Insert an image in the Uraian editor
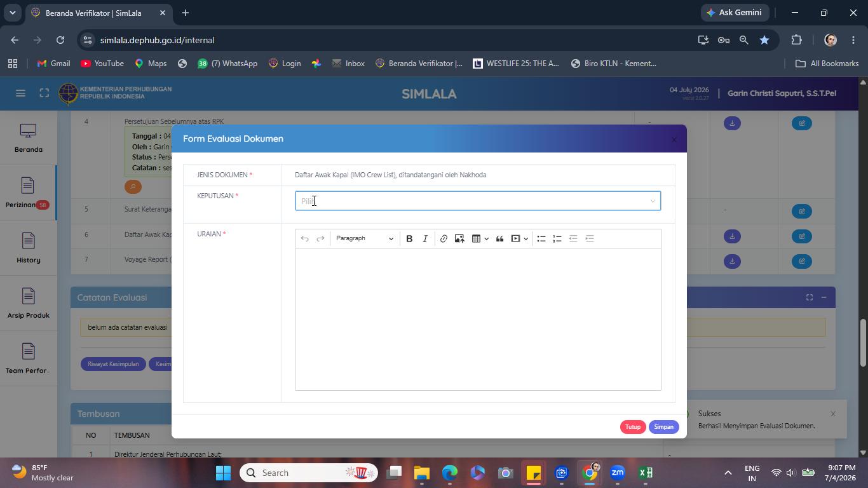 coord(459,239)
